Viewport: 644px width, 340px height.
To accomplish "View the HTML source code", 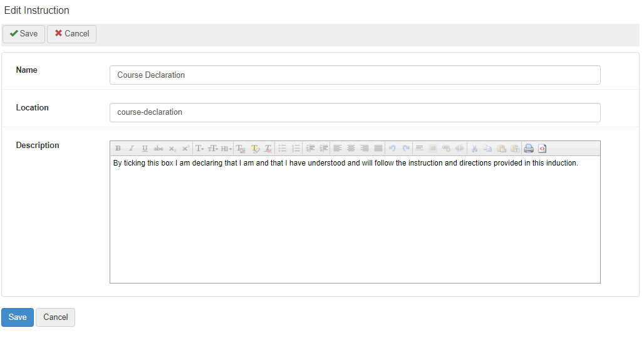I will coord(543,149).
